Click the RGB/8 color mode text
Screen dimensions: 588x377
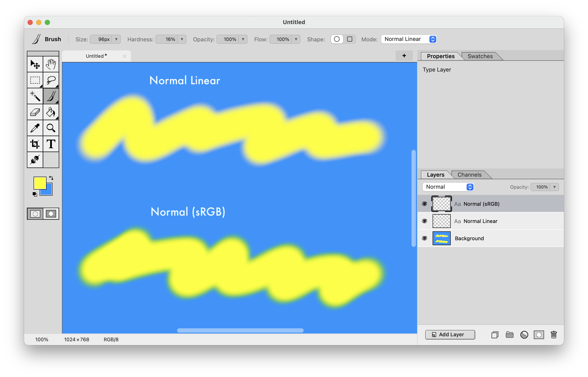(111, 339)
